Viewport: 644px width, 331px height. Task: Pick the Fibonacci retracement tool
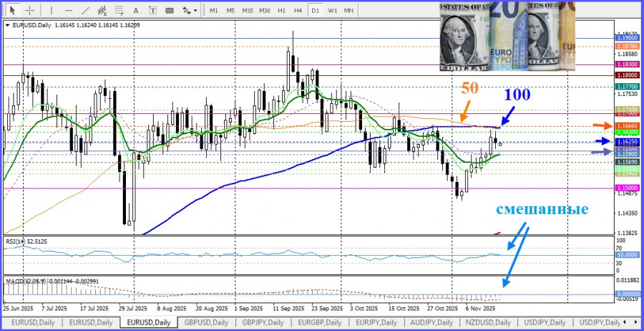[x=119, y=10]
